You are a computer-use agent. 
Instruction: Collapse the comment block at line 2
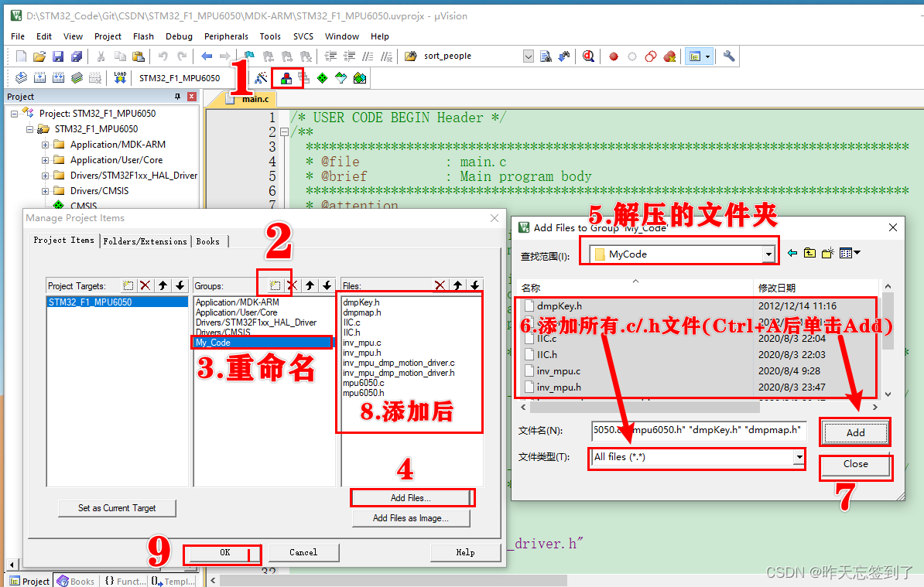tap(284, 132)
